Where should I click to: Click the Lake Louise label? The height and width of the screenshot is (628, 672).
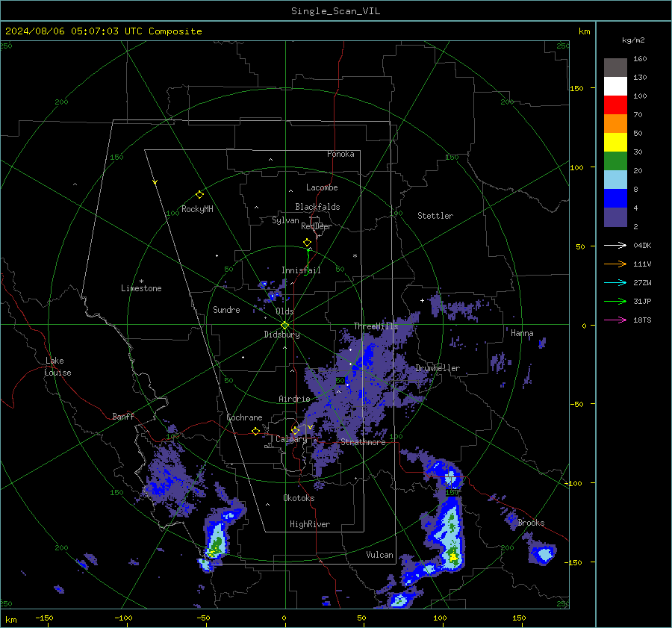click(x=57, y=367)
